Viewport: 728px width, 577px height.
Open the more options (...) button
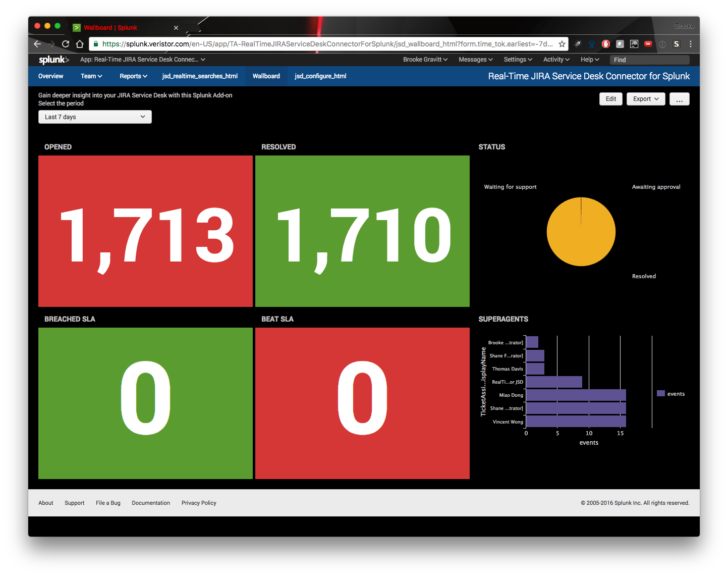pos(680,99)
